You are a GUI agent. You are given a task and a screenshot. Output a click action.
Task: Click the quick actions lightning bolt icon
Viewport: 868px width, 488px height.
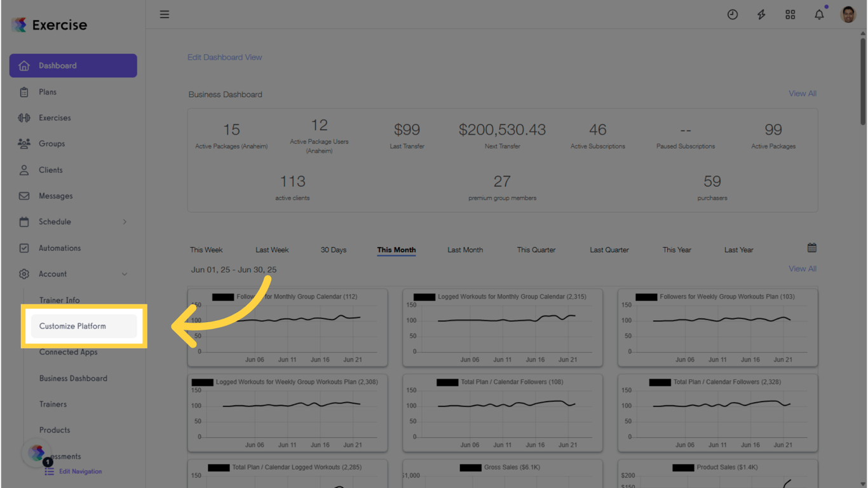click(x=761, y=14)
